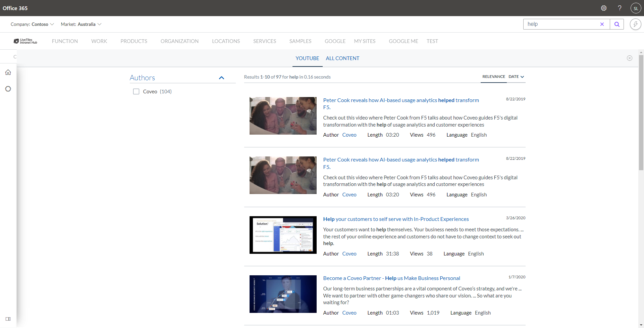The width and height of the screenshot is (644, 328).
Task: Click the Coveo Partner video thumbnail
Action: click(283, 294)
